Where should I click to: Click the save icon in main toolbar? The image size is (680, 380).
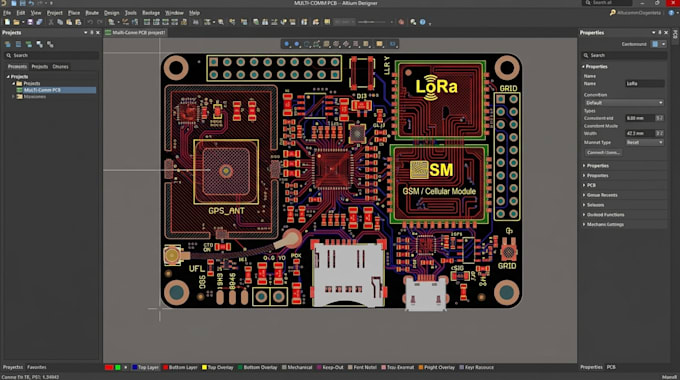click(x=30, y=22)
